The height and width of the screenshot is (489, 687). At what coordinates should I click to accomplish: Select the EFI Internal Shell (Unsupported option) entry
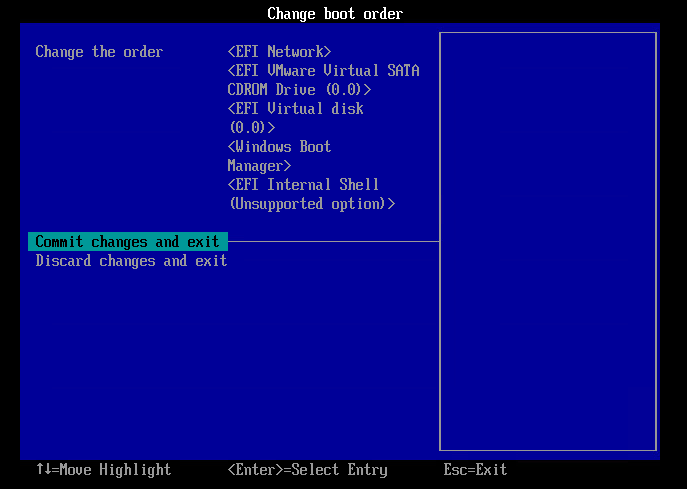pos(311,194)
